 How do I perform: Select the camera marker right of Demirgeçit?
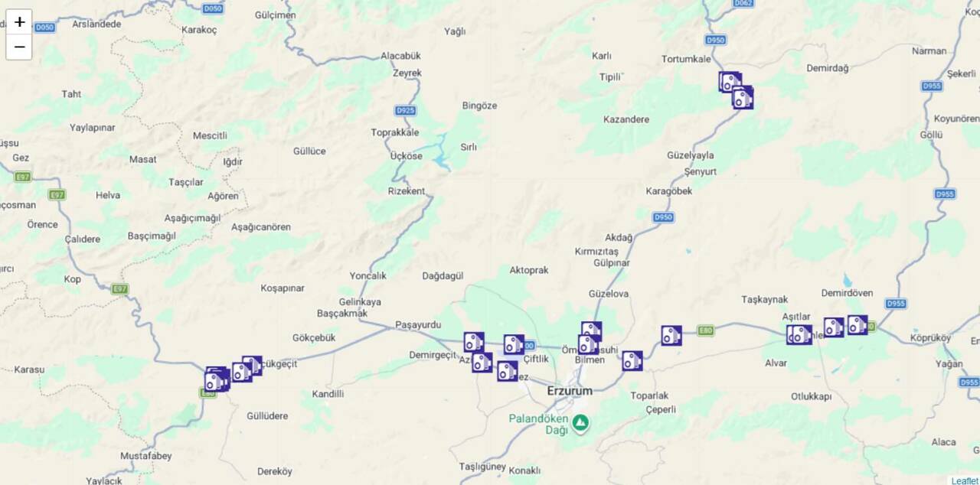474,342
